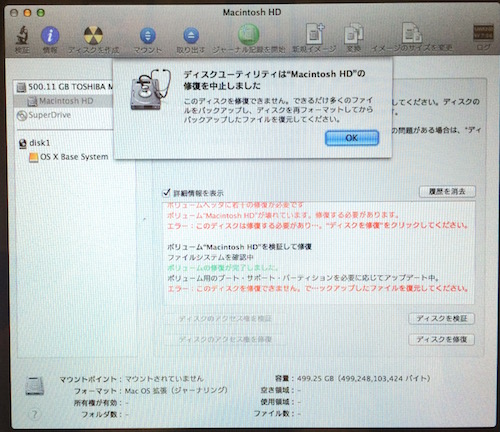Uncheck the 詳細情報を表示 checkbox
Screen dimensions: 500x432
point(166,193)
